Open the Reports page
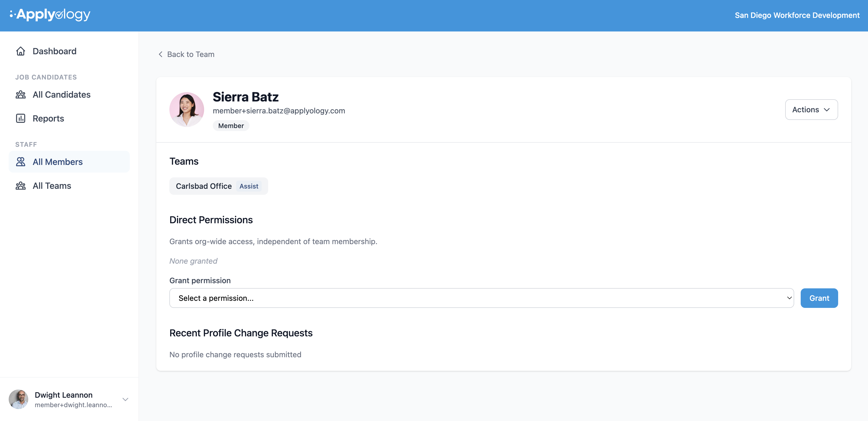 (69, 119)
